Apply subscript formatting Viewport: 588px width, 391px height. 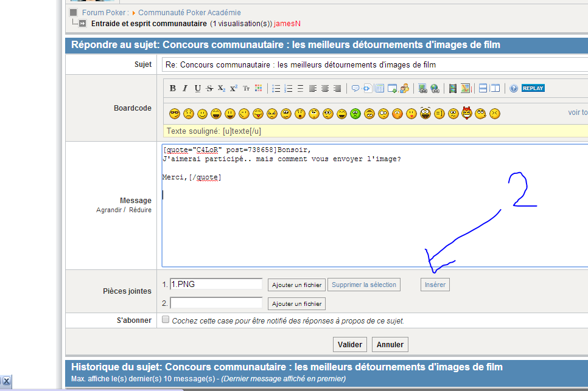[x=222, y=88]
